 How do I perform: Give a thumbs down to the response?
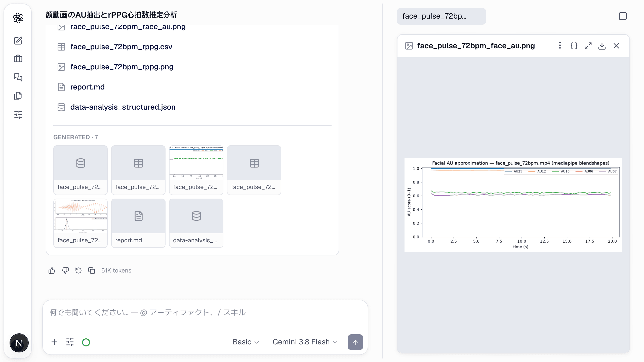[x=65, y=270]
